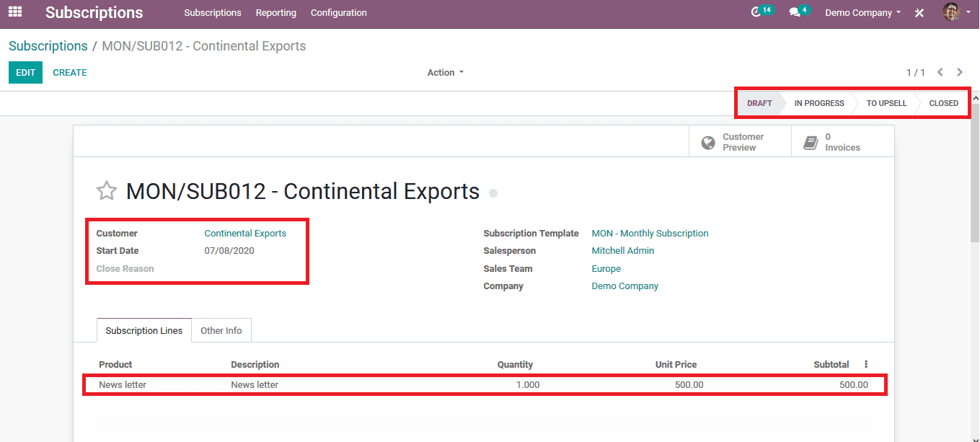
Task: Set status to TO UPSELL
Action: 886,103
